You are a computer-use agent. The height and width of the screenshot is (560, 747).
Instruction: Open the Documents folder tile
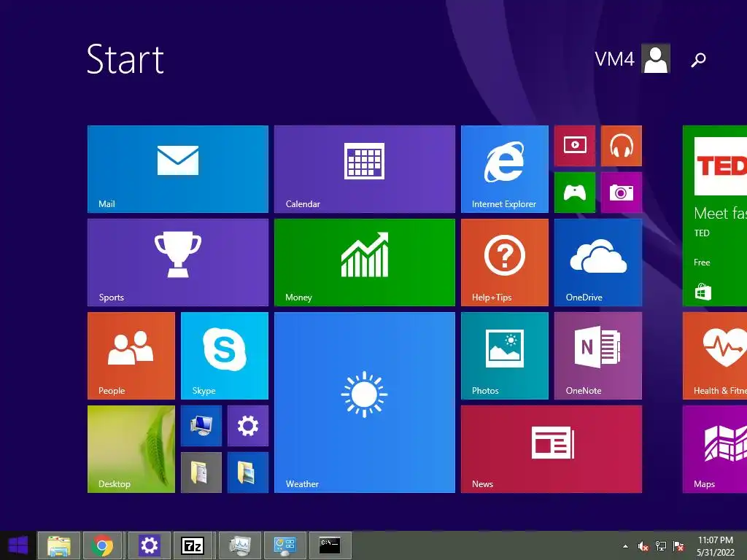click(x=201, y=472)
